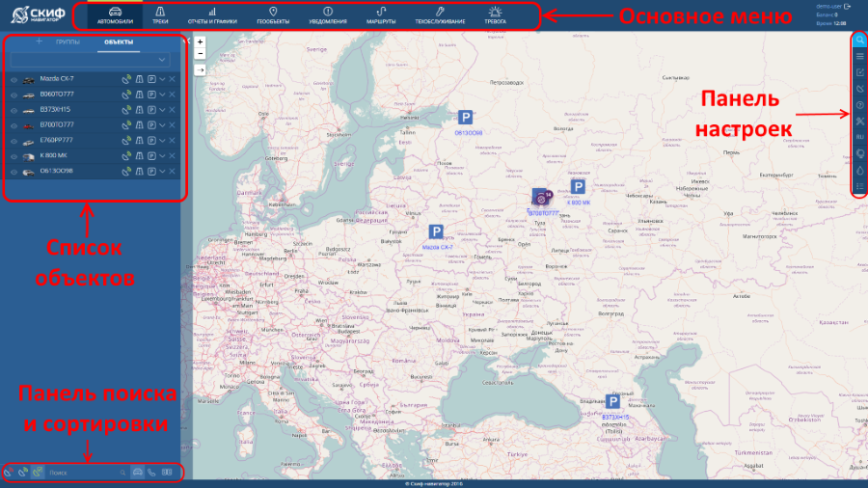Click the satellite dish icon in the settings panel
This screenshot has width=868, height=488.
click(859, 89)
